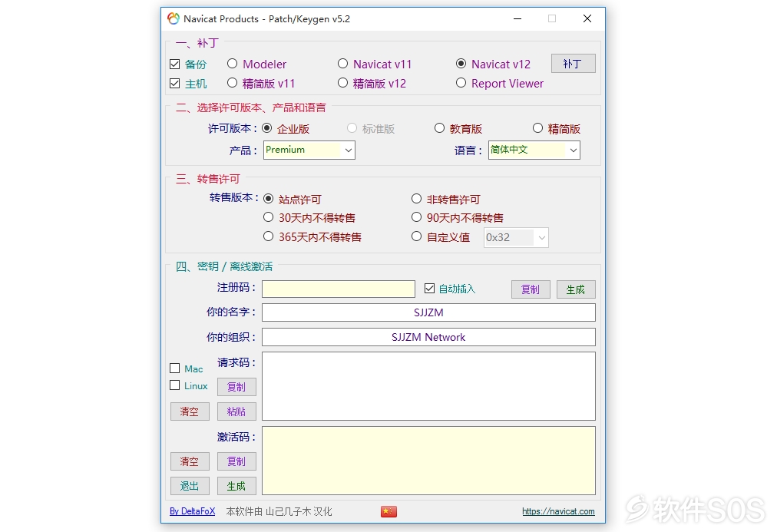Click the 粘贴 paste button
The width and height of the screenshot is (777, 532).
tap(236, 411)
